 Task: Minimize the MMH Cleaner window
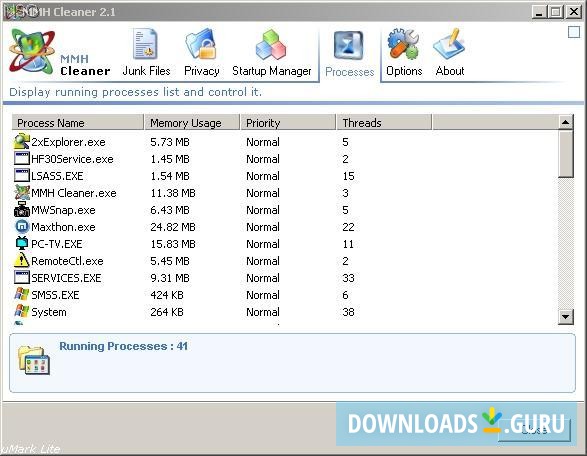tap(539, 12)
